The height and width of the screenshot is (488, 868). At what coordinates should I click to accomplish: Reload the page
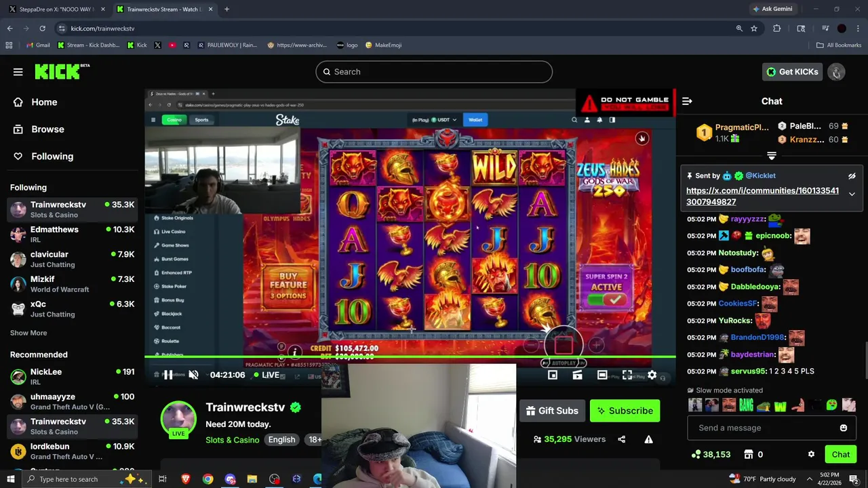tap(42, 28)
